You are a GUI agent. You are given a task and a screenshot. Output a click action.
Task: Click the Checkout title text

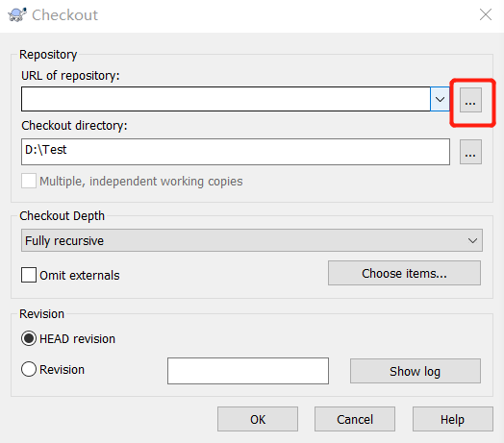[65, 15]
